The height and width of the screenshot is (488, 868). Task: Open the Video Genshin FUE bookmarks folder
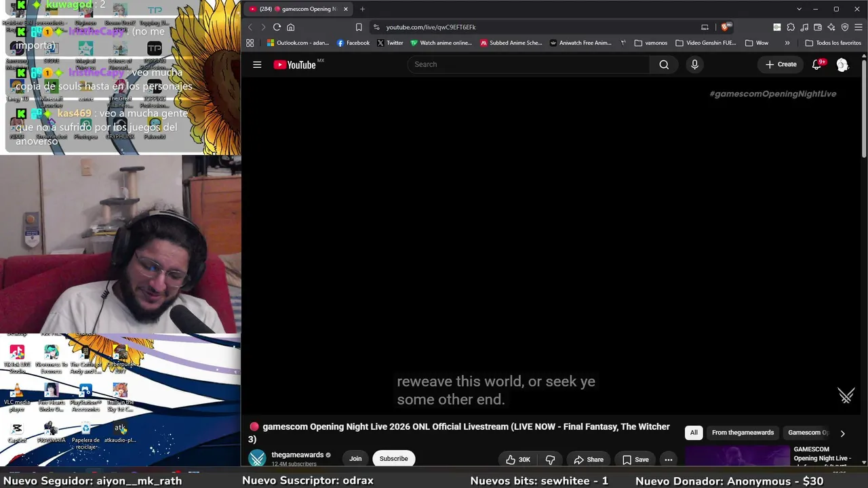coord(705,43)
